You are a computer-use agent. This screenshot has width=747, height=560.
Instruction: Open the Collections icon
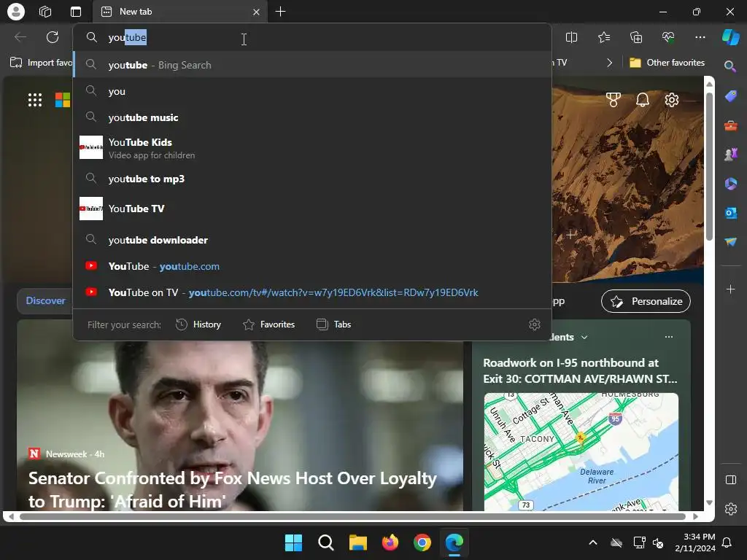636,37
